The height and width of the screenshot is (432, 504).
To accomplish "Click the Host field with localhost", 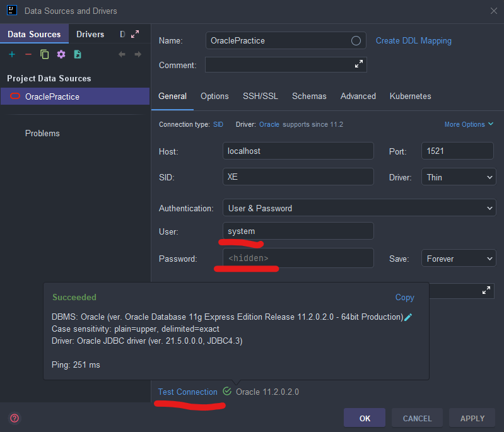I will pos(298,151).
